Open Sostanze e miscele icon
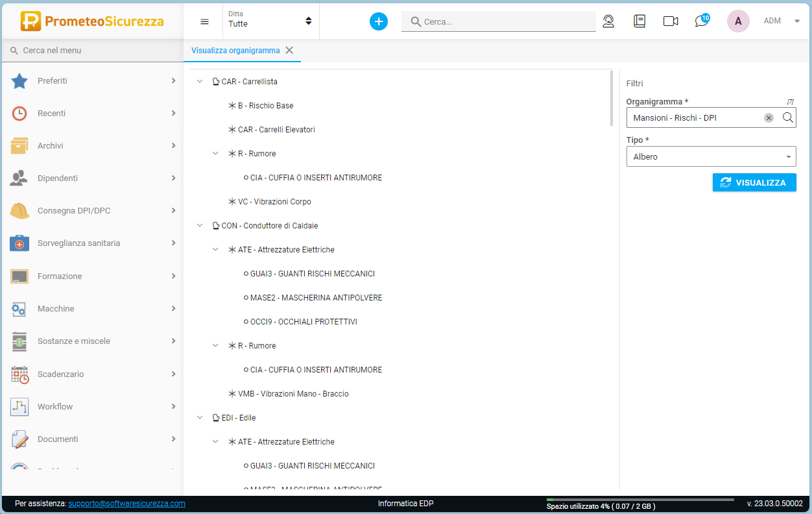Image resolution: width=812 pixels, height=514 pixels. (x=19, y=341)
